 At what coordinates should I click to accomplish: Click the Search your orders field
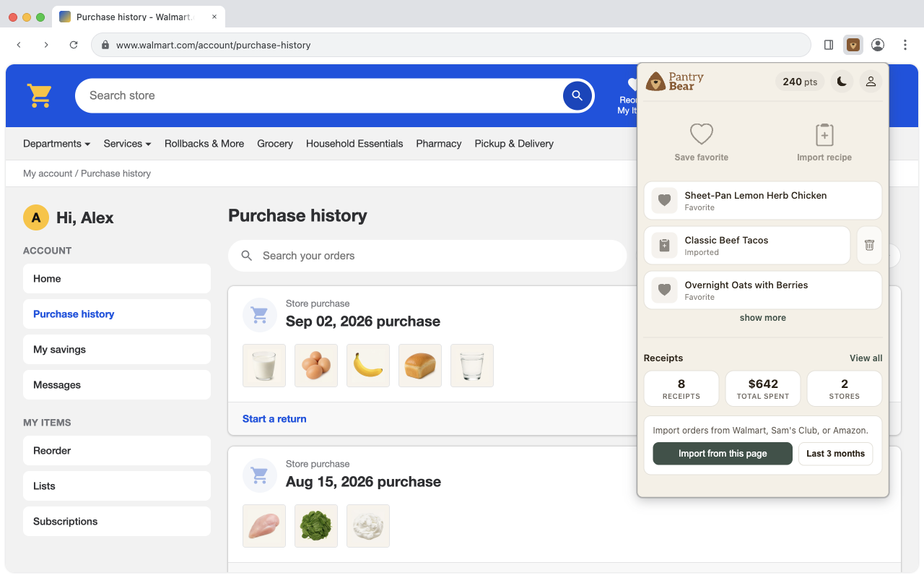click(x=427, y=256)
